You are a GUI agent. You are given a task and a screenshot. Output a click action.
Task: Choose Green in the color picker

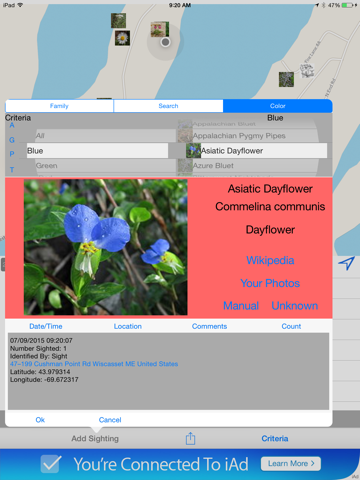(x=105, y=166)
